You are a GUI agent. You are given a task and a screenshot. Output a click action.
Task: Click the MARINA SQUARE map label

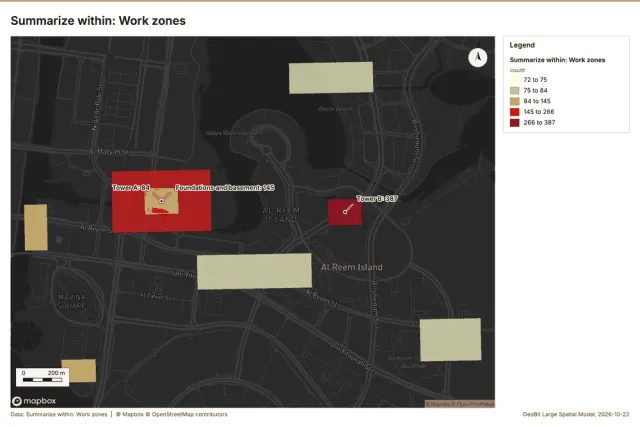click(x=72, y=301)
